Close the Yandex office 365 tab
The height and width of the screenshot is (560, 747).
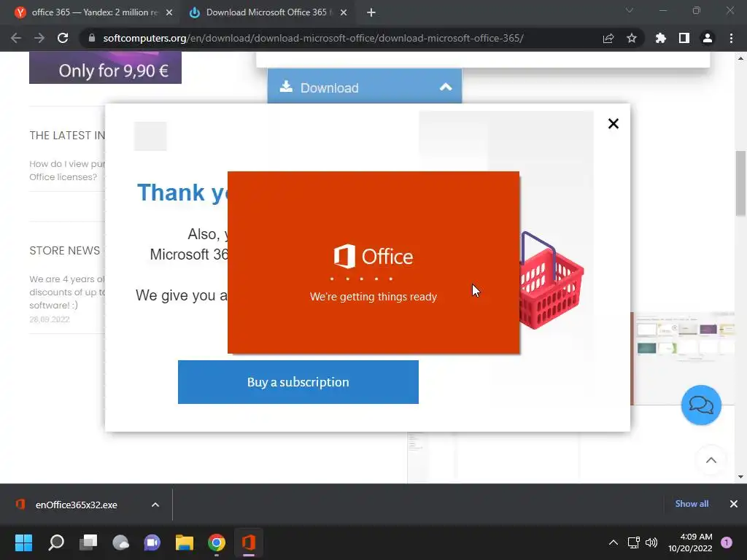[x=169, y=12]
